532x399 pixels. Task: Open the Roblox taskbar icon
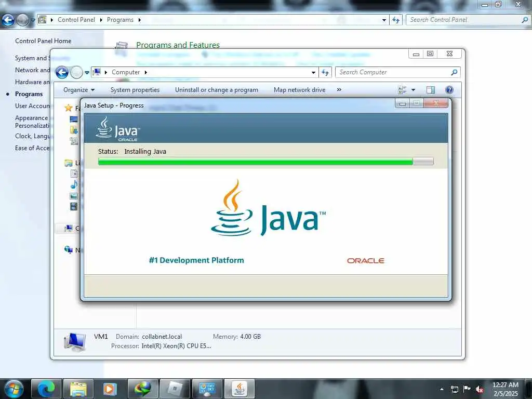(175, 389)
